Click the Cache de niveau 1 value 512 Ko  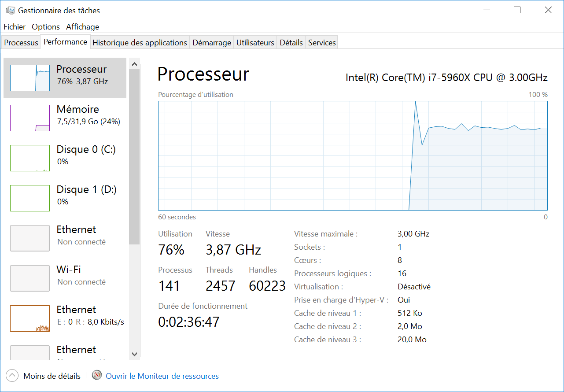pos(410,313)
